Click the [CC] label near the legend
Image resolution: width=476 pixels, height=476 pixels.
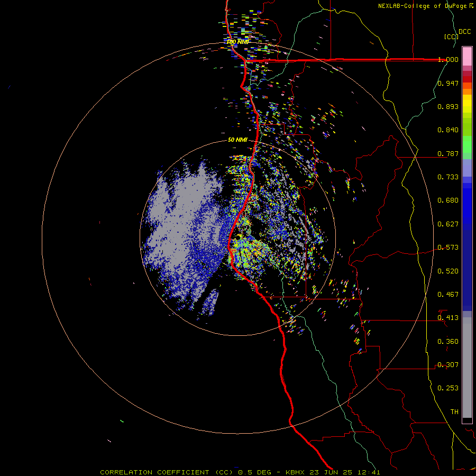pos(451,36)
